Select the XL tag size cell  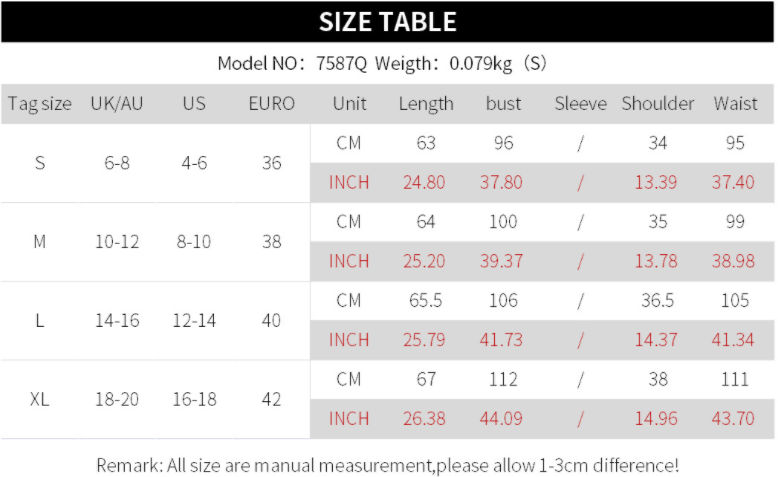[40, 399]
